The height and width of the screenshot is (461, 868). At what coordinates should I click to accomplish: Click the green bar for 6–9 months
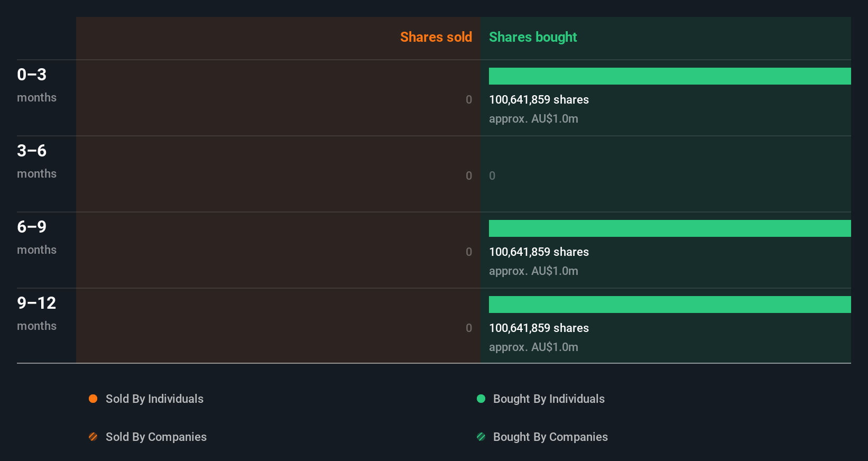click(670, 228)
